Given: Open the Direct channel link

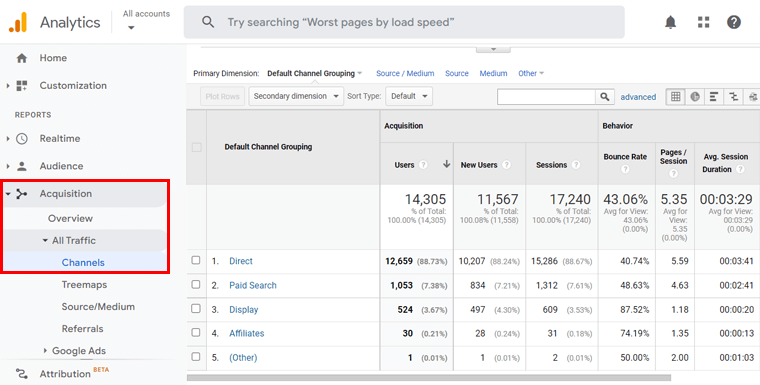Looking at the screenshot, I should (x=241, y=261).
